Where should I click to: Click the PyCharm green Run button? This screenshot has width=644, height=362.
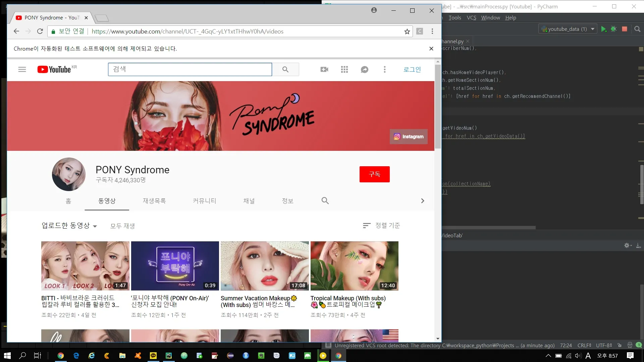[604, 29]
